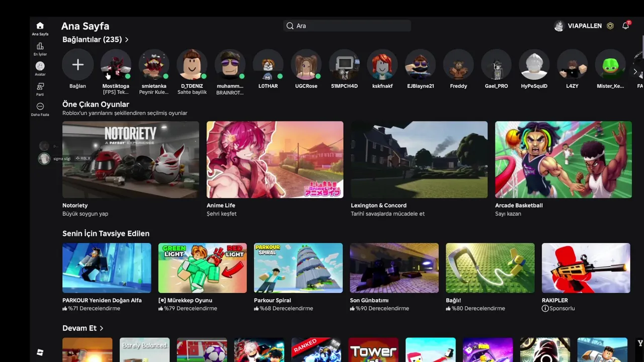The height and width of the screenshot is (362, 644).
Task: Open Lexington & Concord game thumbnail
Action: 419,159
